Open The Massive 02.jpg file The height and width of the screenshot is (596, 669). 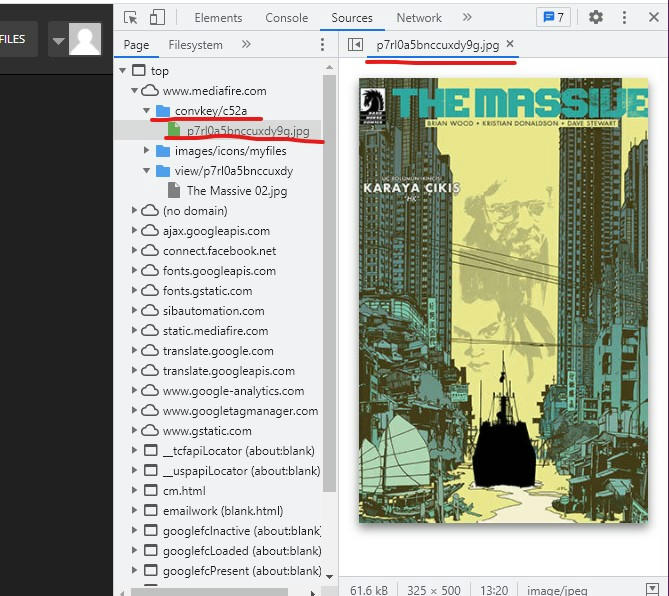(x=237, y=191)
